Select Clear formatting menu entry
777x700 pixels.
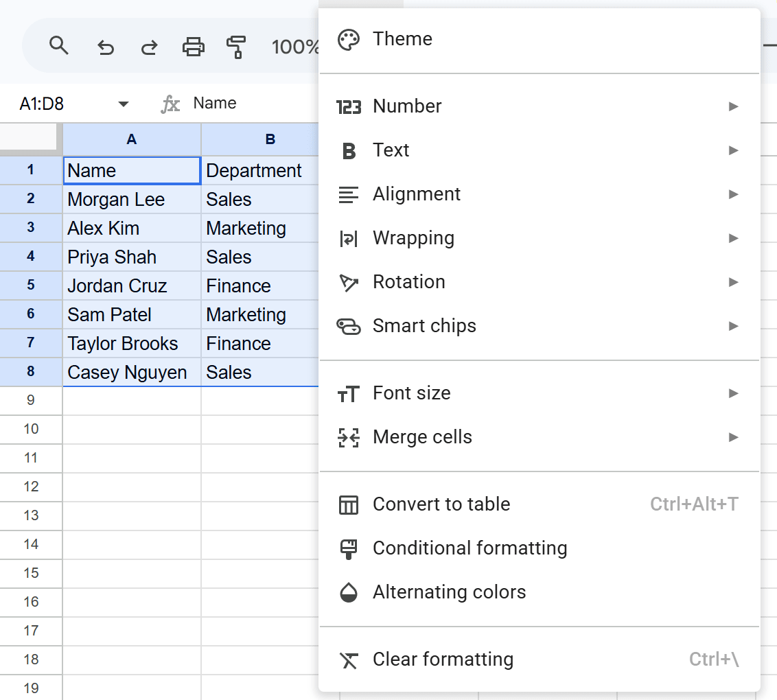click(x=539, y=660)
